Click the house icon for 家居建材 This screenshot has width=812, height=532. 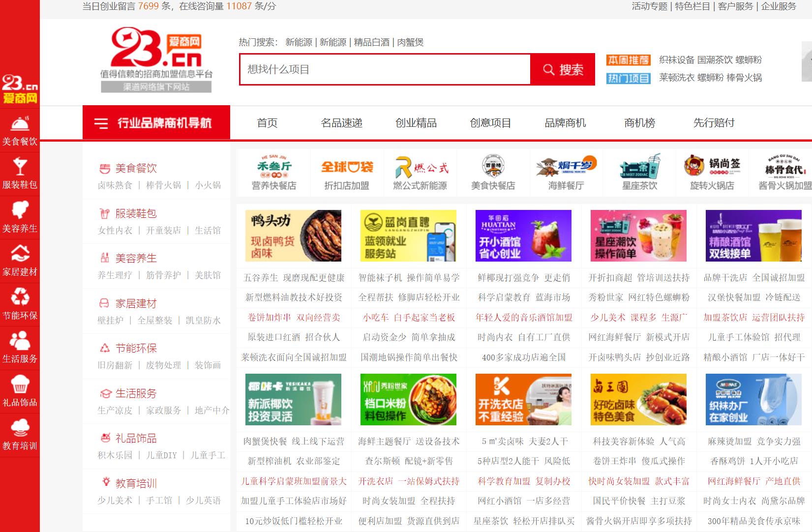coord(19,253)
